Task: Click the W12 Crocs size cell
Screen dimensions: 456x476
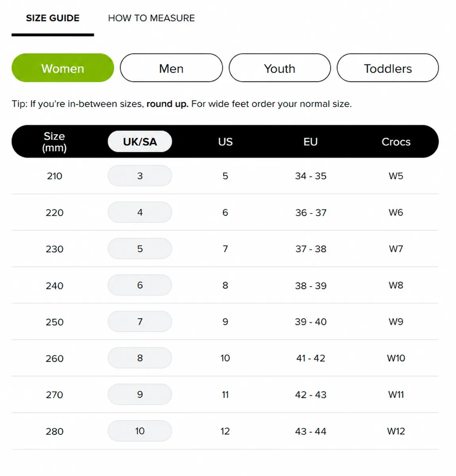Action: click(396, 431)
